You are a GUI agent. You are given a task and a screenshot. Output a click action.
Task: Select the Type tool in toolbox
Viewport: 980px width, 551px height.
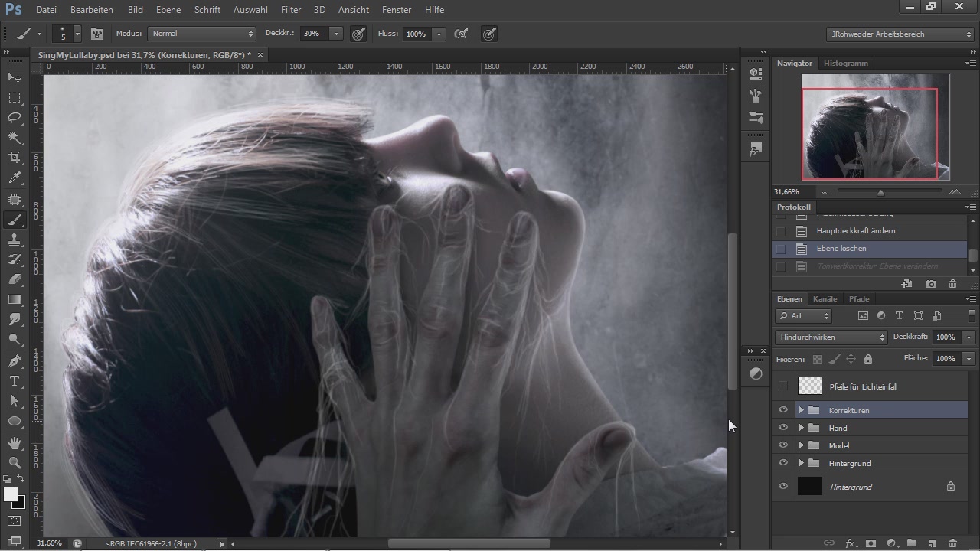pos(15,380)
